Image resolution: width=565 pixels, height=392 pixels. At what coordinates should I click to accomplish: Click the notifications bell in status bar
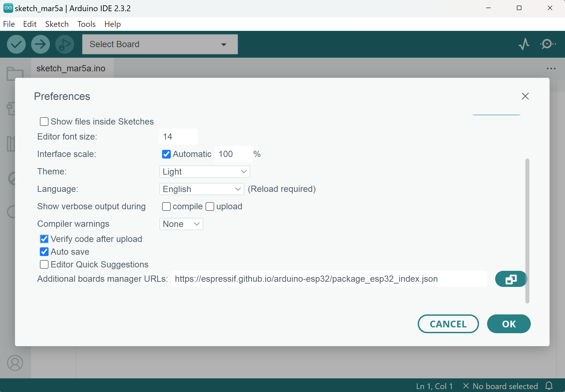point(549,386)
